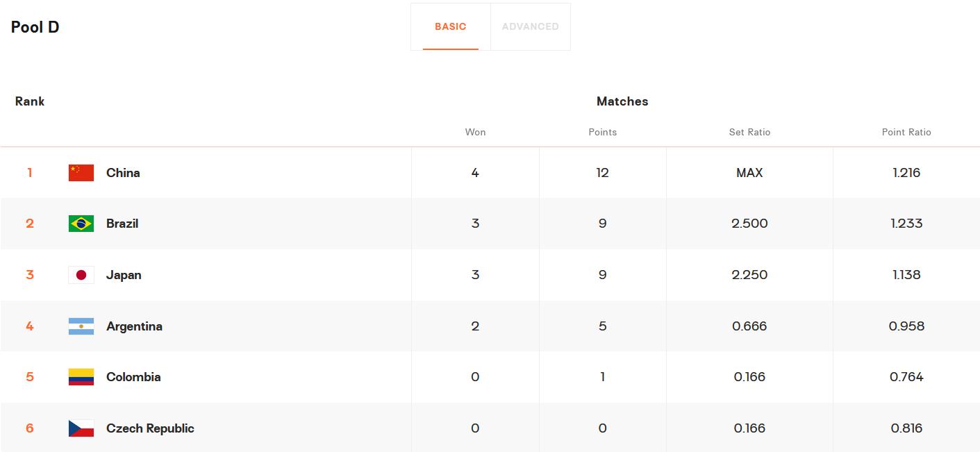
Task: Click the Won column header
Action: click(475, 132)
